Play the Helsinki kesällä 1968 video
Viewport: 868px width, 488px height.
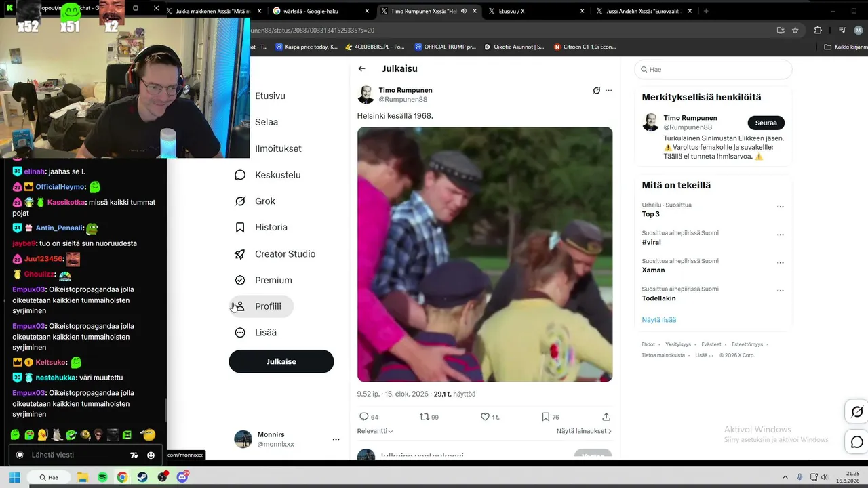point(485,254)
